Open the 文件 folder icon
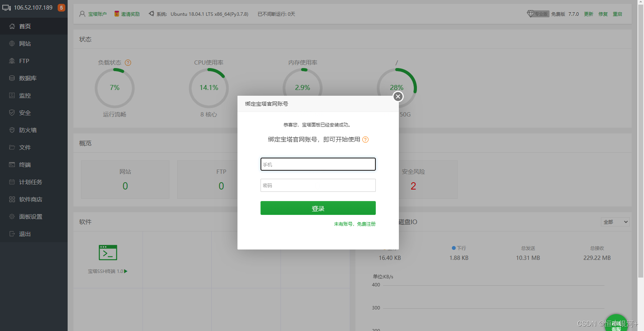 click(12, 147)
